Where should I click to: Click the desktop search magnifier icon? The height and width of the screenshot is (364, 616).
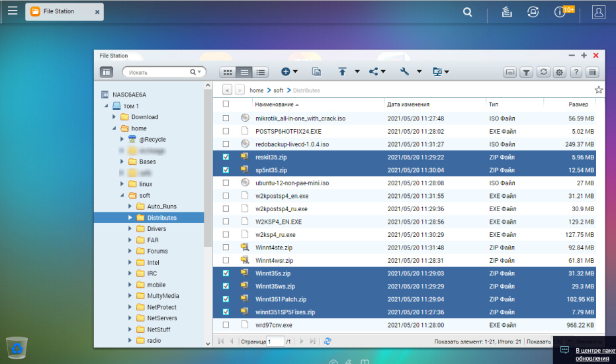467,12
